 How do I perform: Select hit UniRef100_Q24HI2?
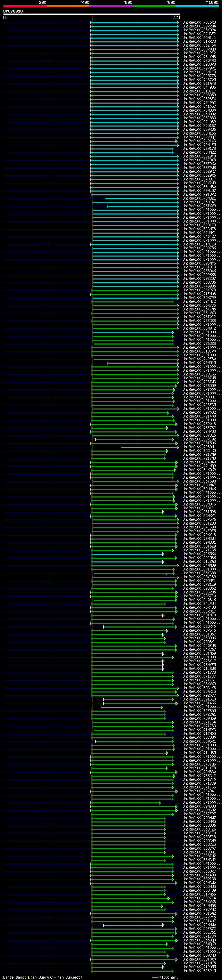199,302
